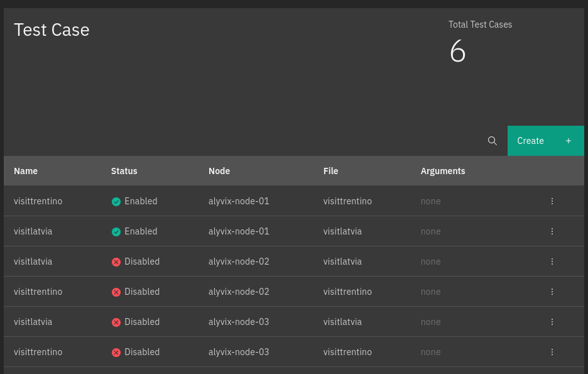The width and height of the screenshot is (588, 374).
Task: Click alyvix-node-02 in the visittrentino row
Action: pos(239,292)
